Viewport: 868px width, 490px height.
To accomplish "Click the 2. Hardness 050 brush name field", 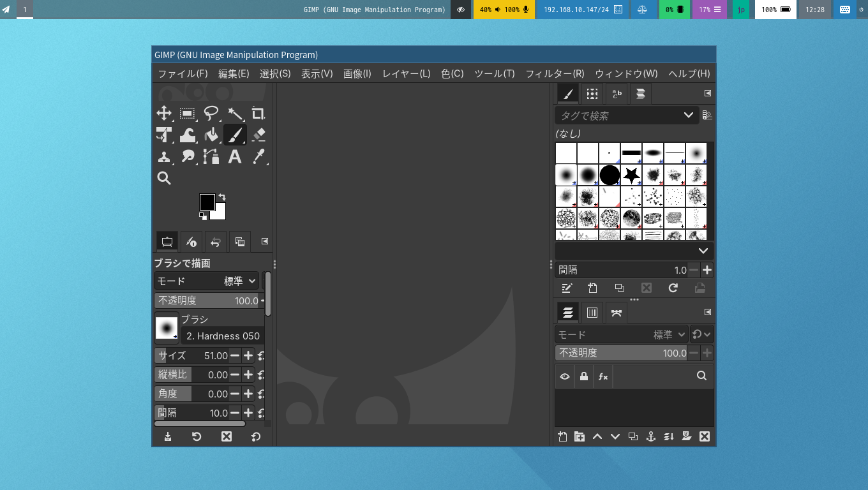I will click(x=222, y=336).
